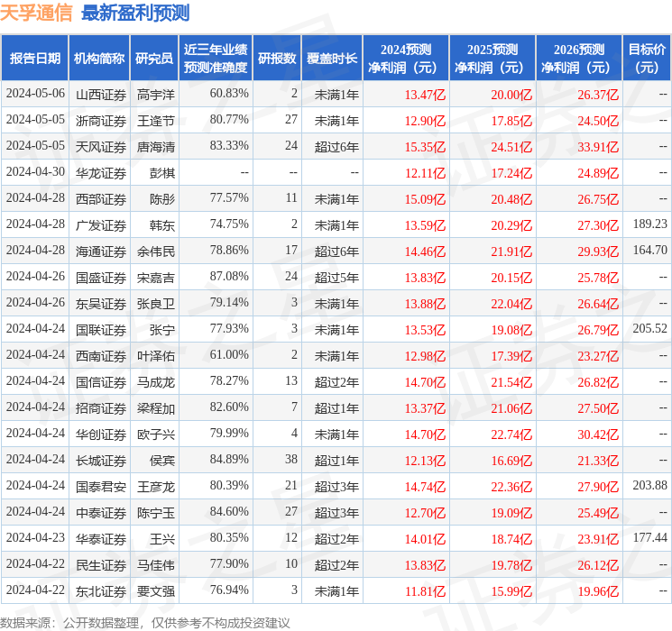Click analyst name 要文强
Viewport: 672px width, 631px height.
click(155, 591)
